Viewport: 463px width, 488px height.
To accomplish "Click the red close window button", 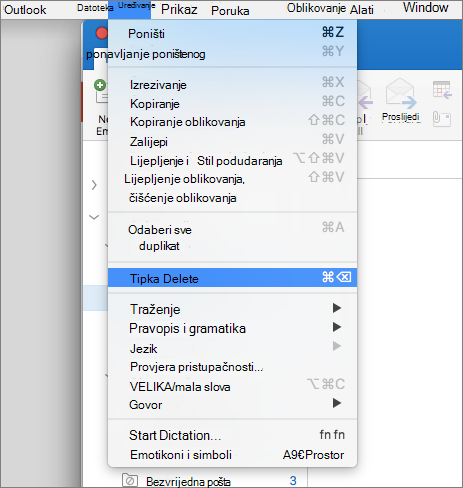I will click(x=102, y=33).
